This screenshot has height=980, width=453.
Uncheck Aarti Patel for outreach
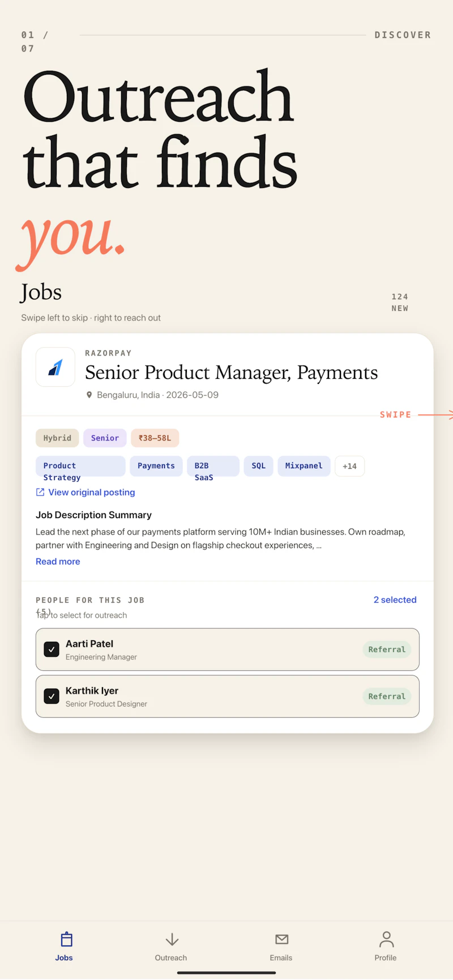pos(52,649)
